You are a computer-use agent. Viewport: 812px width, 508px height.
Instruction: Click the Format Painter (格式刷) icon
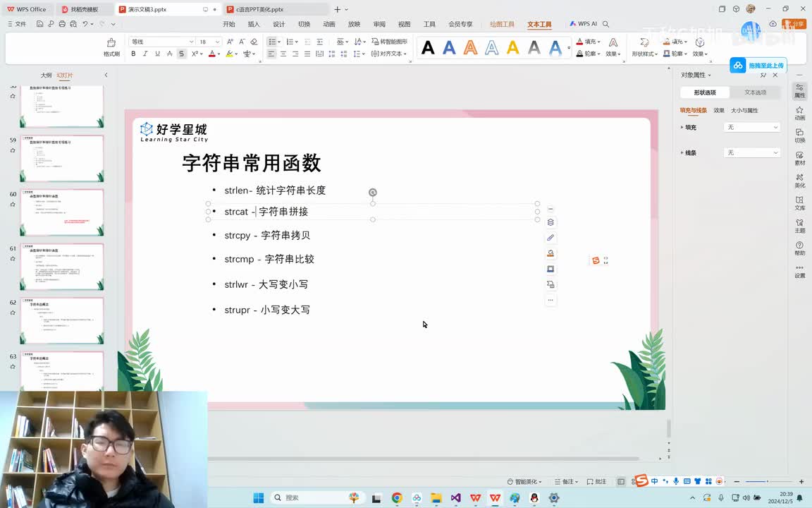point(111,47)
